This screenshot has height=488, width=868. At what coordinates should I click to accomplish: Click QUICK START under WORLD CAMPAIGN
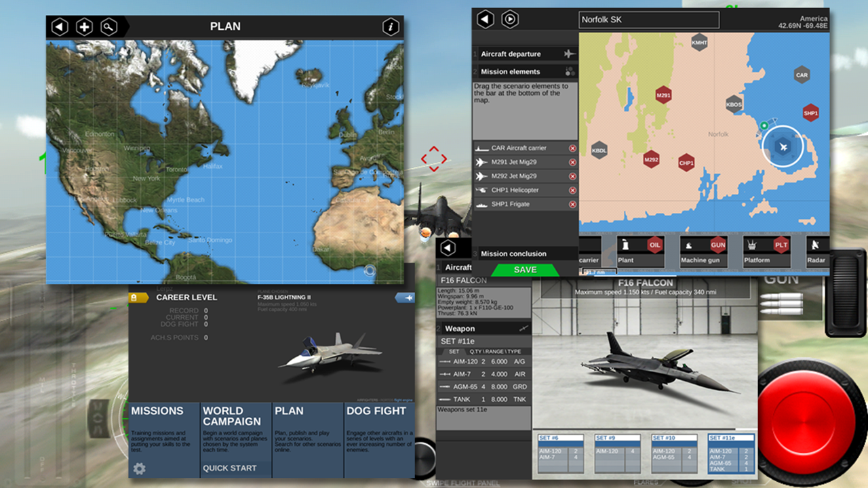tap(231, 468)
